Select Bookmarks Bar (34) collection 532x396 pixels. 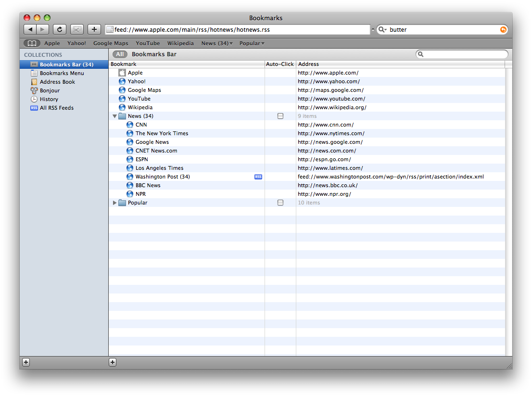(64, 64)
